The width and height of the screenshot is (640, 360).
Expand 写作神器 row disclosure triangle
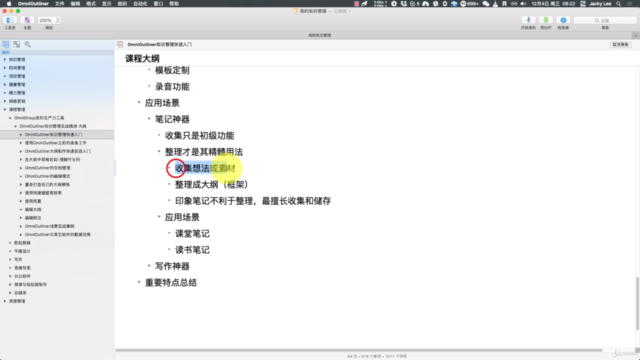point(149,266)
